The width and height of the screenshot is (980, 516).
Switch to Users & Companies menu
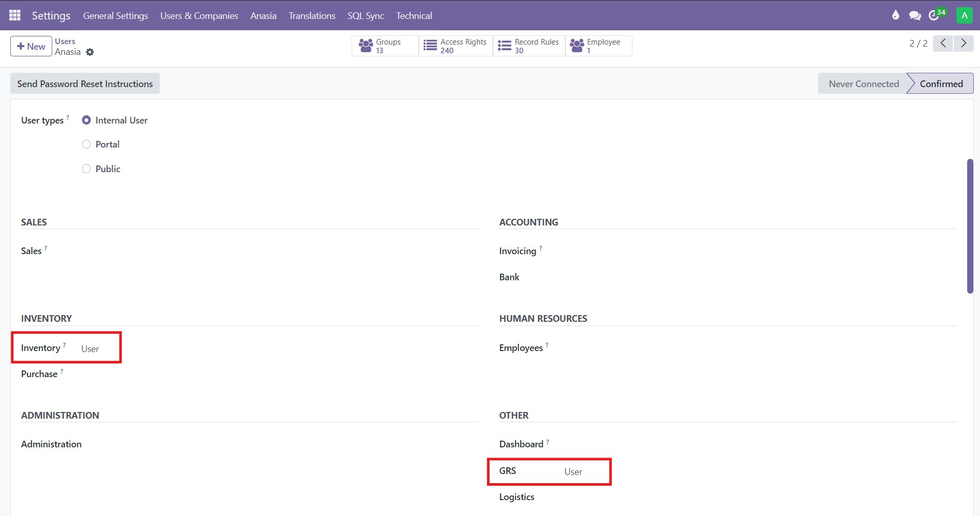[199, 15]
